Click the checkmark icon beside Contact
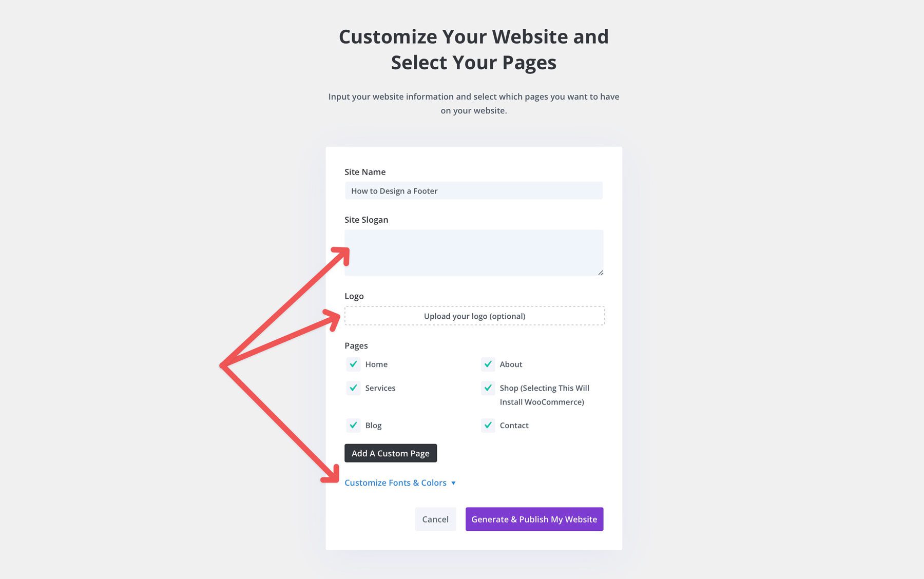This screenshot has width=924, height=579. (488, 426)
